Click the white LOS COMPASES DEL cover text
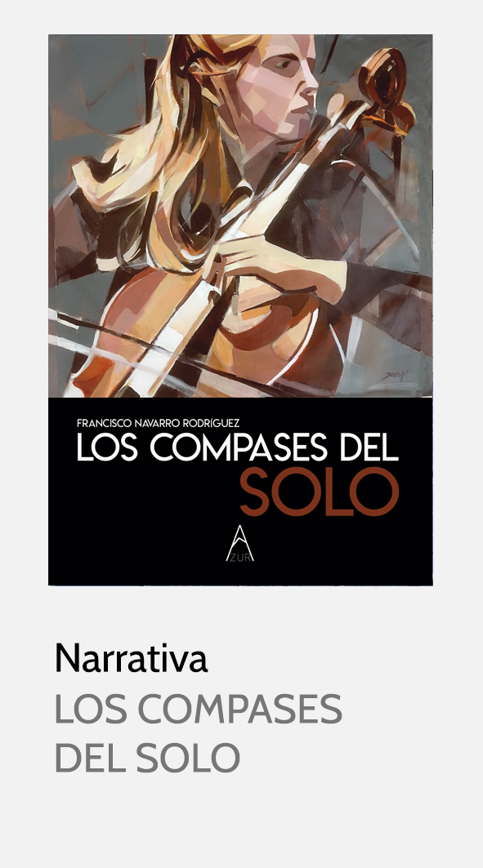Screen dimensions: 483x868 pyautogui.click(x=238, y=447)
